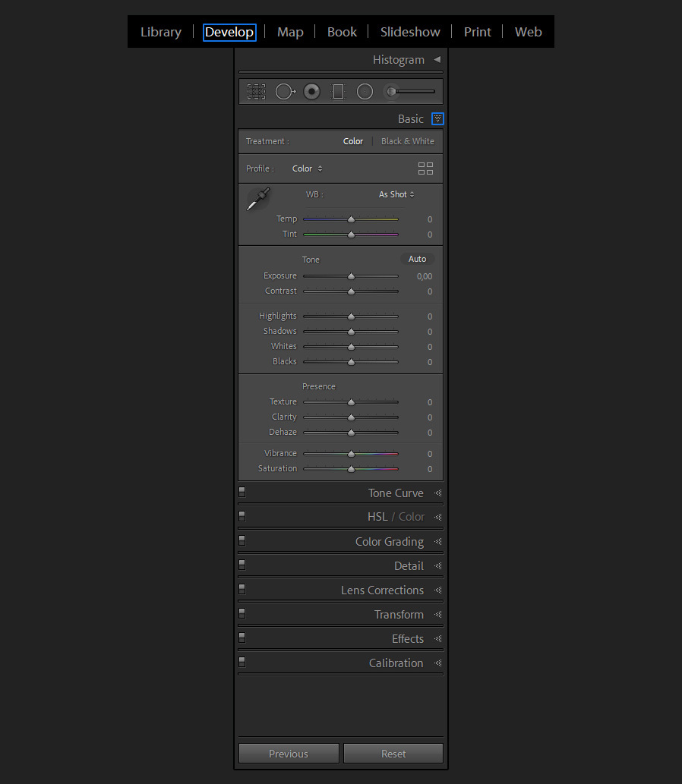Expand the Lens Corrections panel arrow
This screenshot has height=784, width=682.
click(x=437, y=590)
